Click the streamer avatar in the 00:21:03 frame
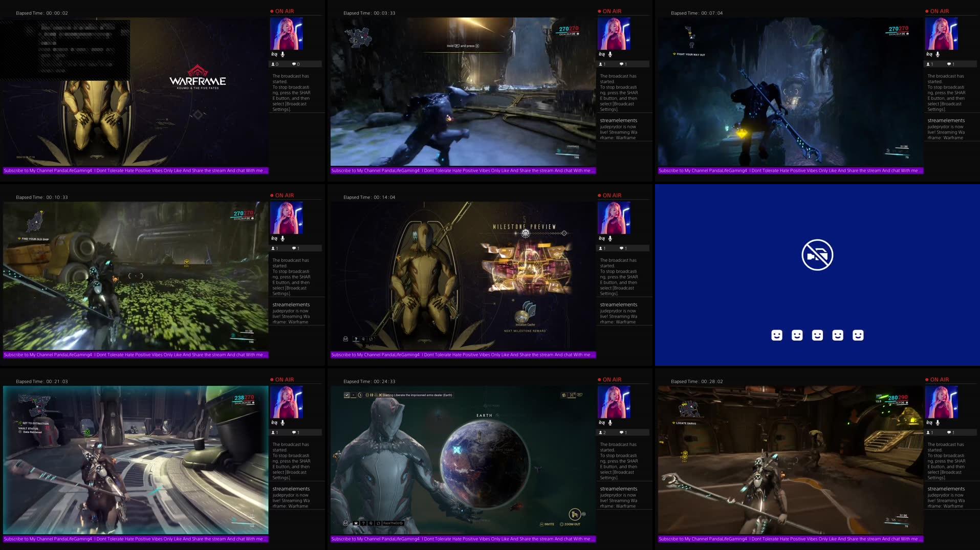Screen dimensions: 980x550 pos(287,402)
